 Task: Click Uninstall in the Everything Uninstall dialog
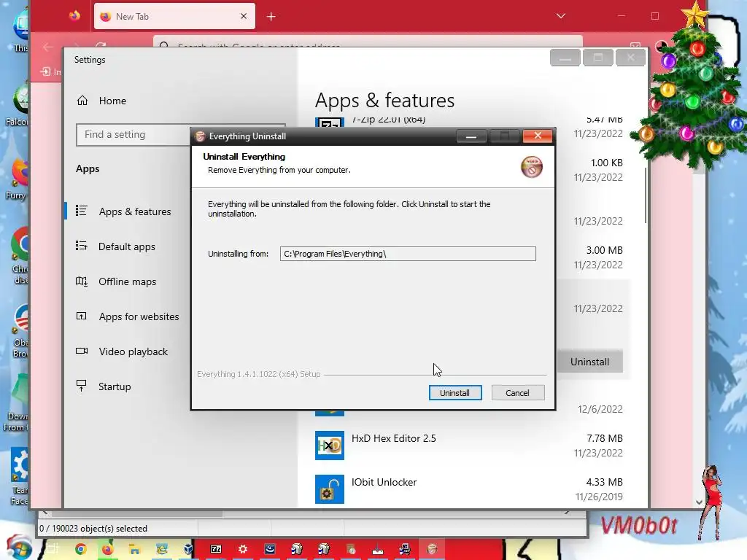click(455, 393)
